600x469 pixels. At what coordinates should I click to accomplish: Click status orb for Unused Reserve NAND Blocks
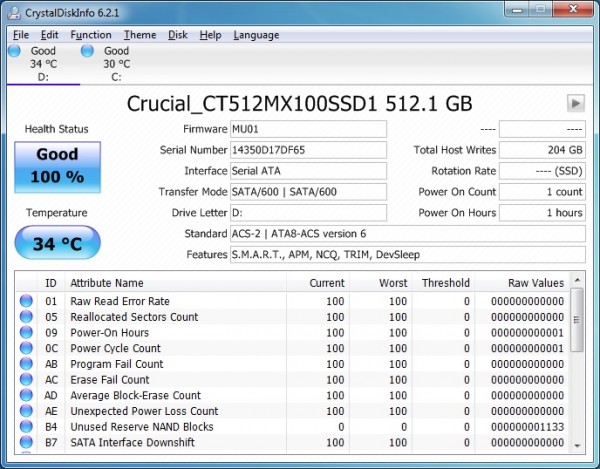point(26,426)
